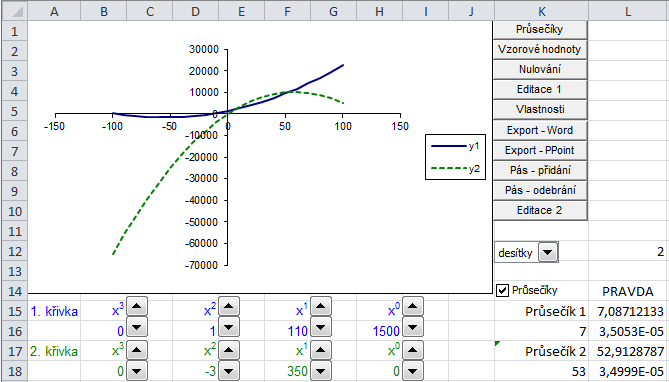Select all cells via corner triangle
The width and height of the screenshot is (669, 382).
[15, 11]
